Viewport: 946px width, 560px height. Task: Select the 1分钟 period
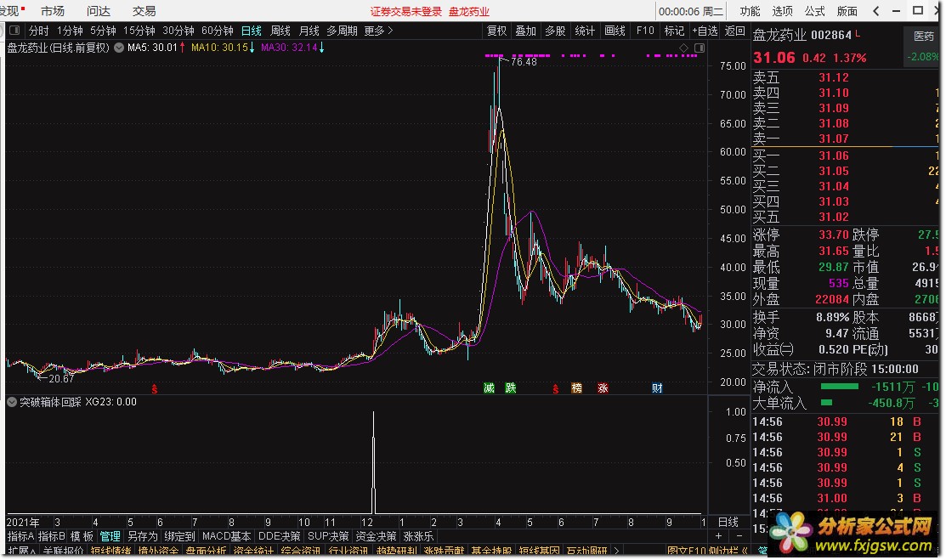[x=70, y=31]
